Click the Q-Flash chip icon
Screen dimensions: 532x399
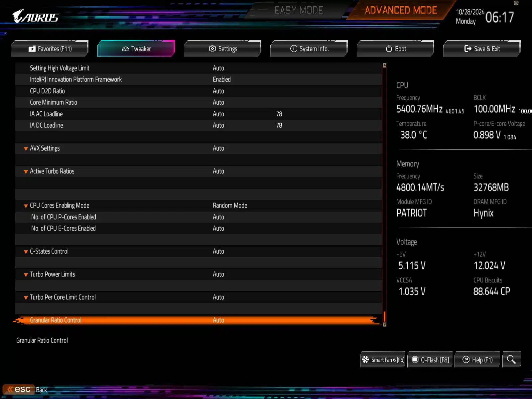point(415,359)
